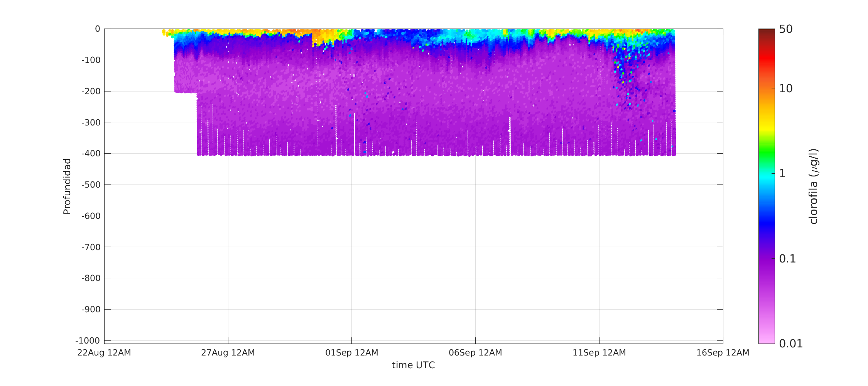Select the '01Sep 12AM' time tick label
This screenshot has width=868, height=386.
point(351,353)
